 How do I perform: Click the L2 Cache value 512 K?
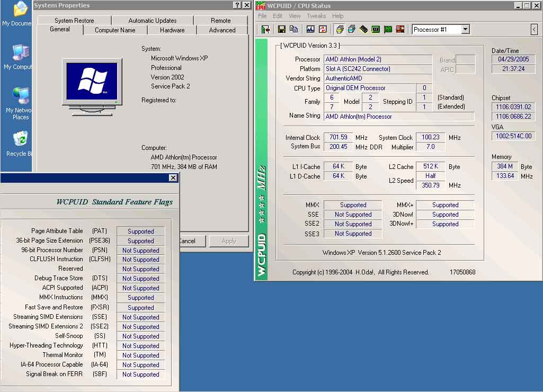point(431,166)
